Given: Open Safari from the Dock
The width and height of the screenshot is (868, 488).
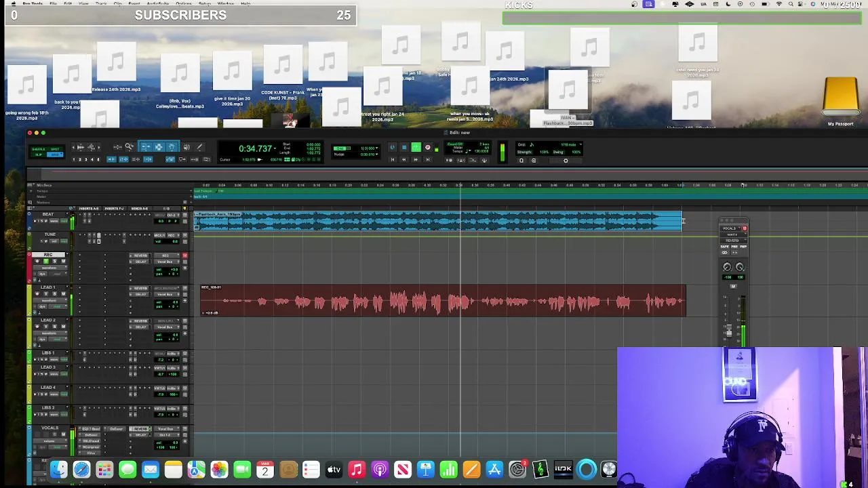Looking at the screenshot, I should [81, 469].
